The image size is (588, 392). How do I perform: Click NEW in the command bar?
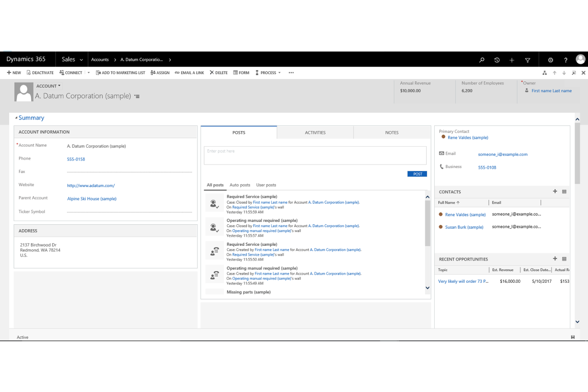tap(14, 73)
